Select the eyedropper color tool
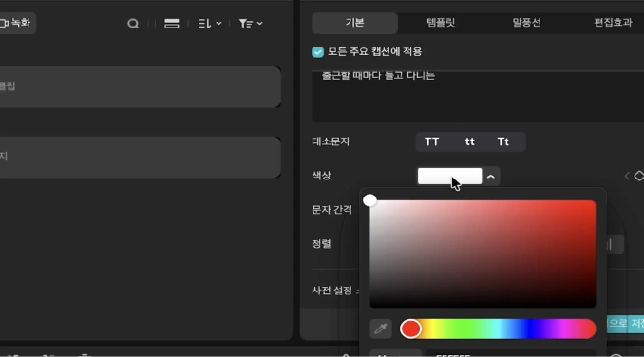The width and height of the screenshot is (644, 357). click(381, 329)
